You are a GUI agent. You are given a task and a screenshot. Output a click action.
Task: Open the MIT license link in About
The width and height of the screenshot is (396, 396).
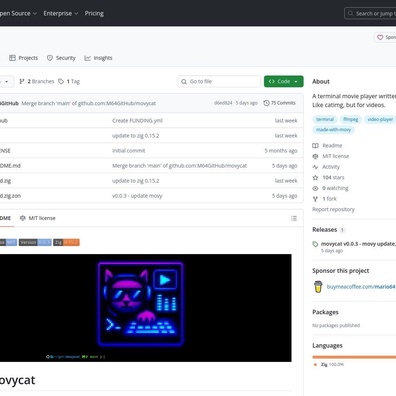[x=336, y=156]
